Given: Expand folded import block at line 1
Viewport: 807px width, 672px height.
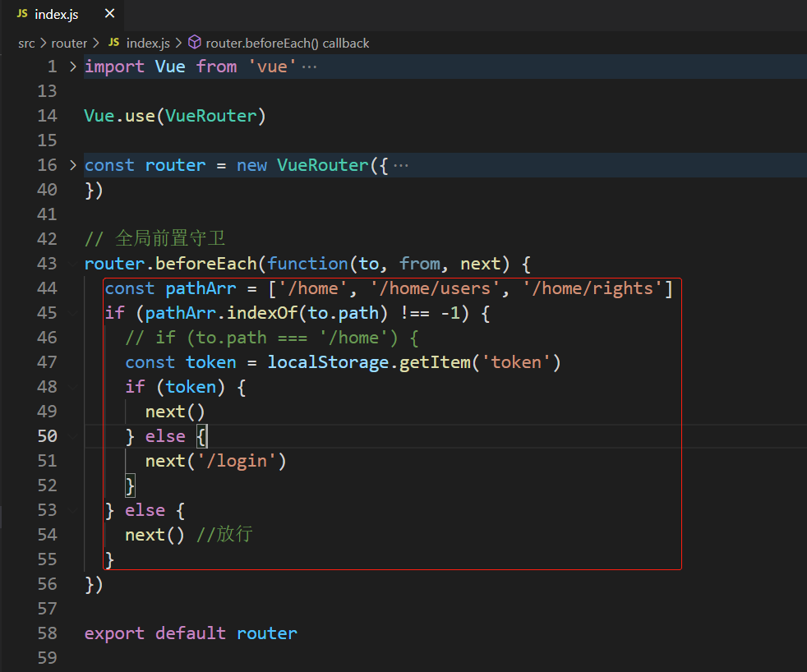Looking at the screenshot, I should pos(72,67).
